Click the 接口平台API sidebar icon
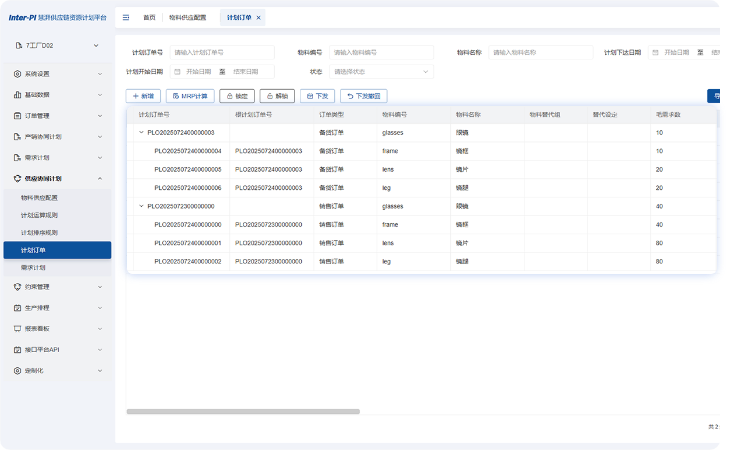The height and width of the screenshot is (450, 731). point(17,350)
